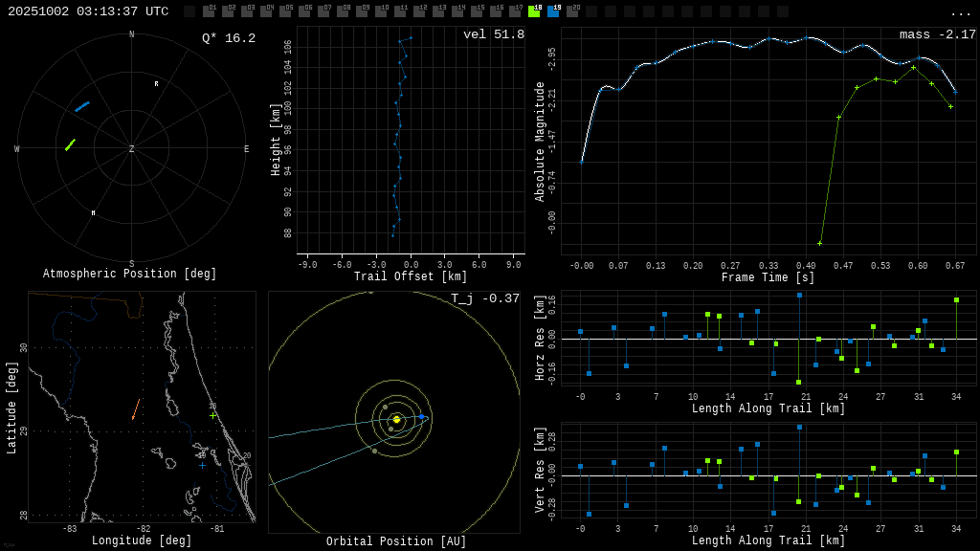Select station box 12 in top strip

[x=419, y=11]
